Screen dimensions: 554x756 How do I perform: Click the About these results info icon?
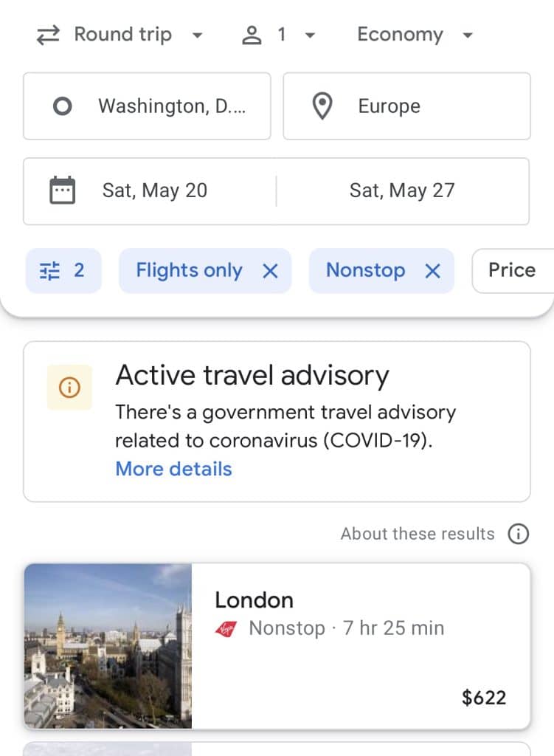(519, 534)
